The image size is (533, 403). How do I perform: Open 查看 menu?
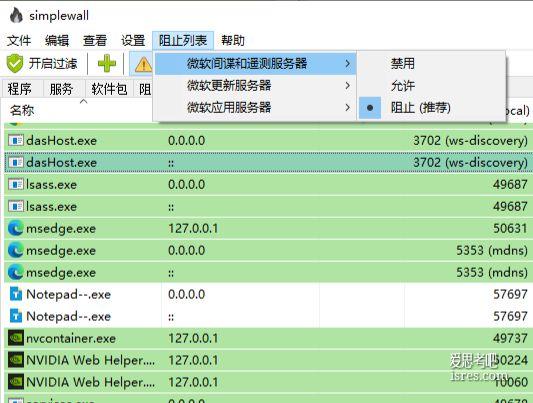point(95,41)
